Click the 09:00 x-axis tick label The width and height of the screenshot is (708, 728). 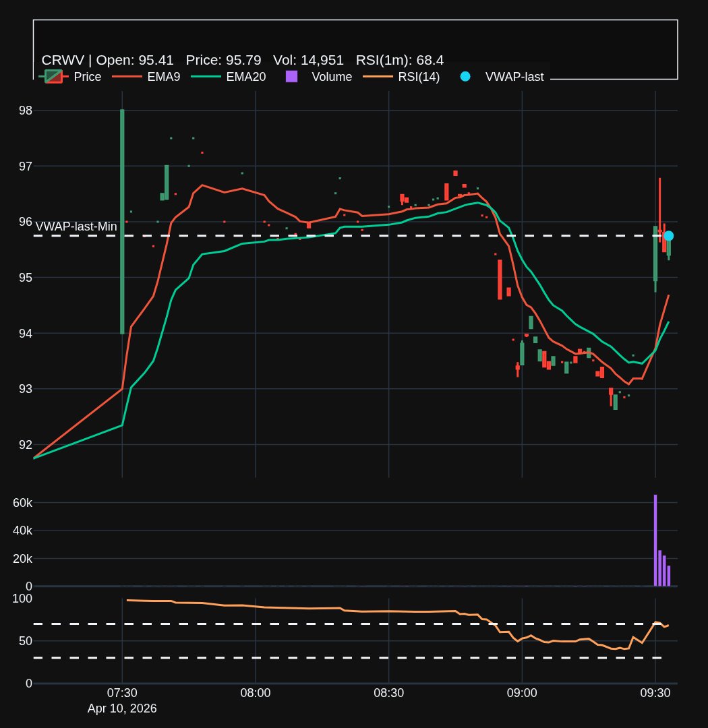pos(522,693)
